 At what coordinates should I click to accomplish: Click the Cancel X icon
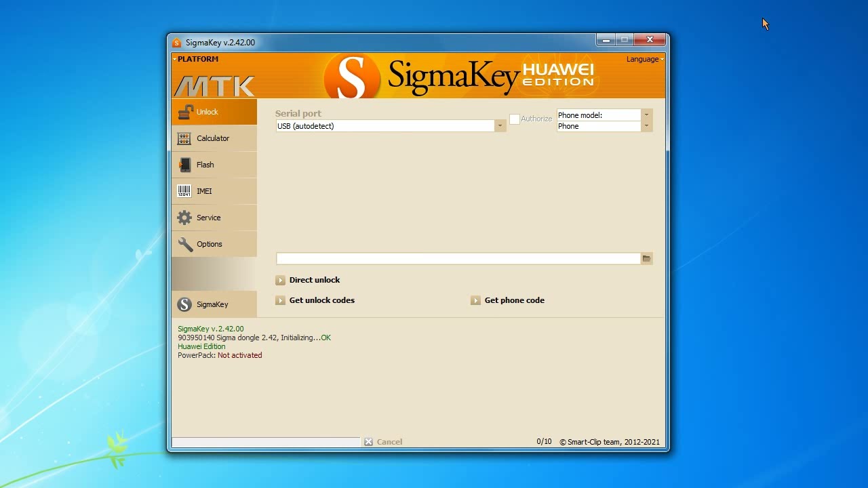[x=368, y=442]
